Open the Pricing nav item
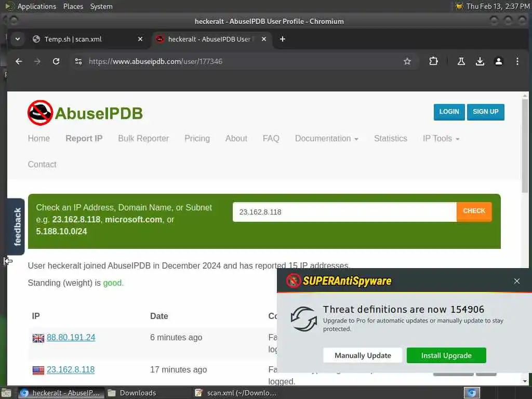The height and width of the screenshot is (399, 532). 197,138
